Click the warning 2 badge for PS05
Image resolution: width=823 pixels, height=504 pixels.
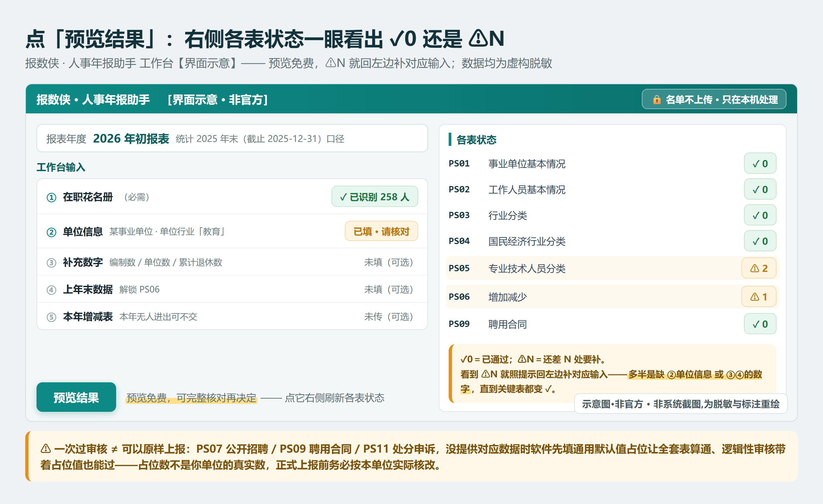click(x=759, y=268)
